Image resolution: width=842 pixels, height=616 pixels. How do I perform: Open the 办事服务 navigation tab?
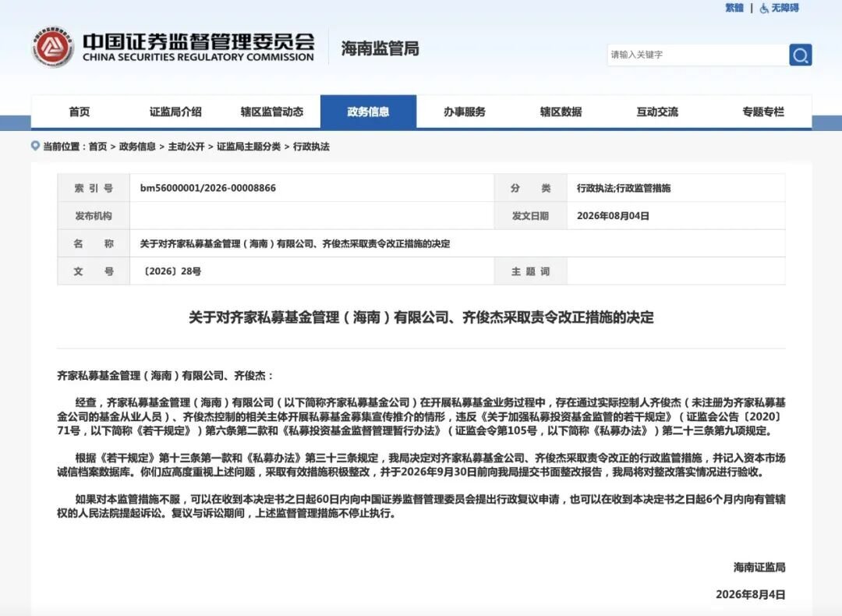point(465,112)
